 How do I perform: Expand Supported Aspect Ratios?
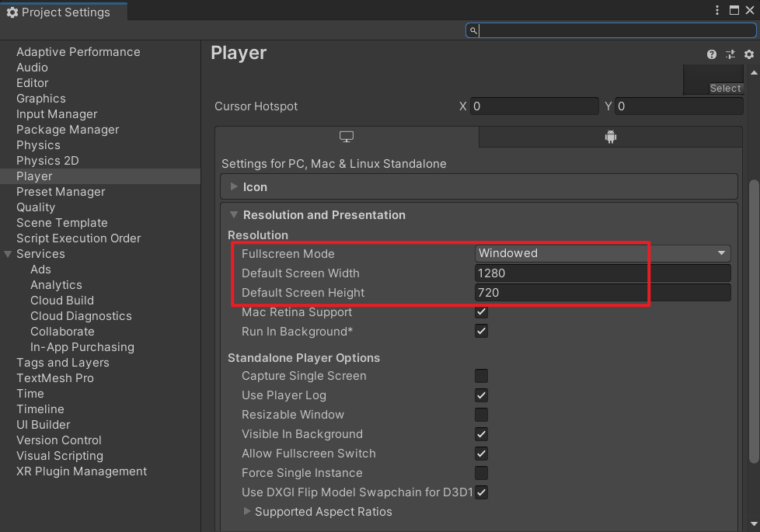(x=246, y=511)
